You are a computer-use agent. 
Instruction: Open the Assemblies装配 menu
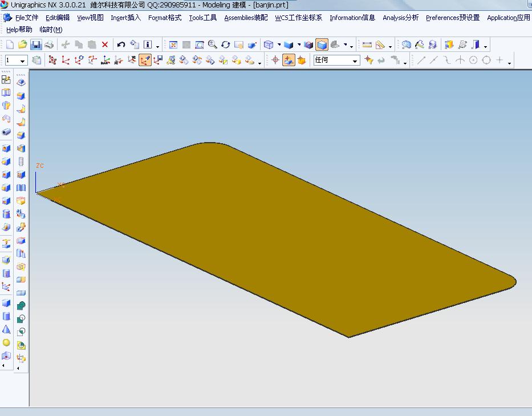coord(246,18)
